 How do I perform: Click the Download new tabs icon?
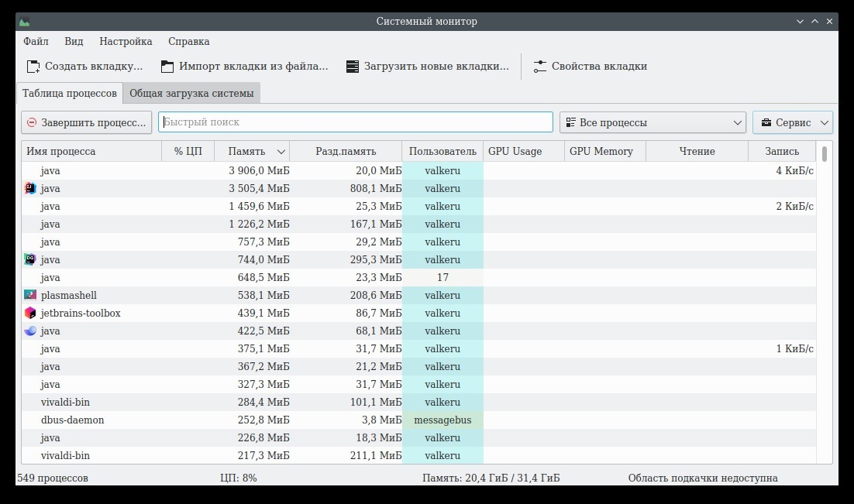(353, 67)
